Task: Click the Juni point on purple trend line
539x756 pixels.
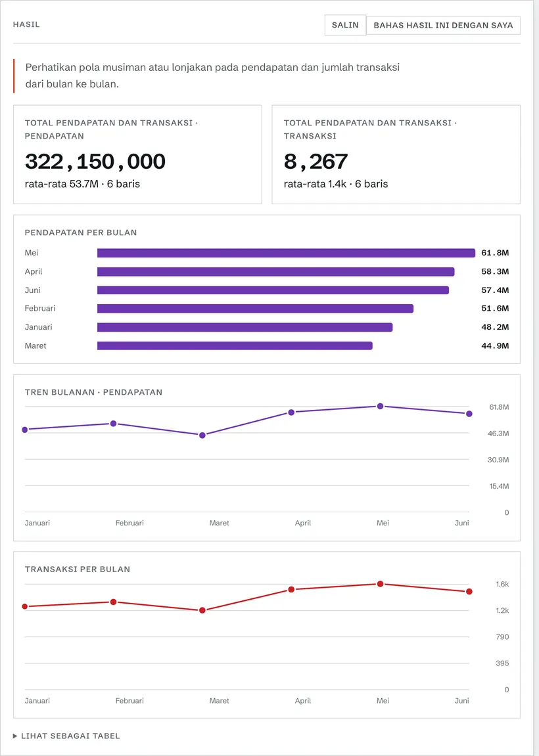Action: 469,414
